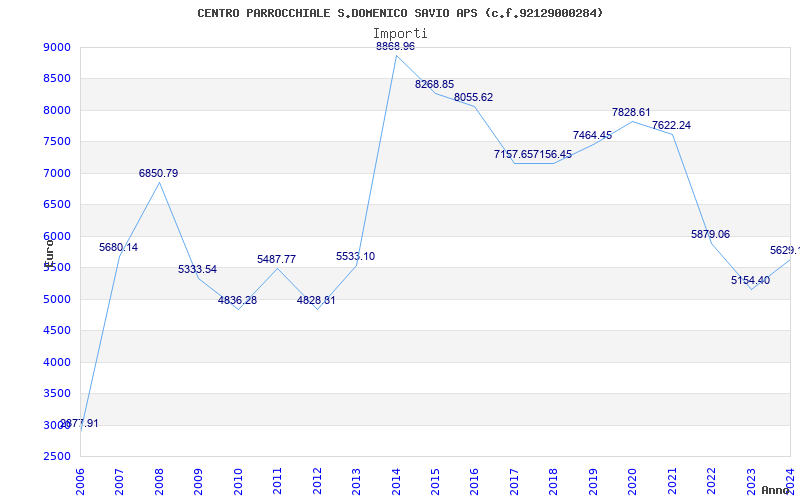Click the 5879.06 data point label
The height and width of the screenshot is (500, 800).
pyautogui.click(x=711, y=235)
